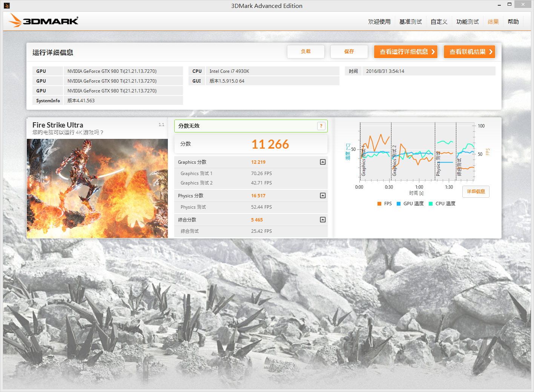This screenshot has width=534, height=392.
Task: Click the 时间 [s] chart axis label
Action: click(416, 193)
